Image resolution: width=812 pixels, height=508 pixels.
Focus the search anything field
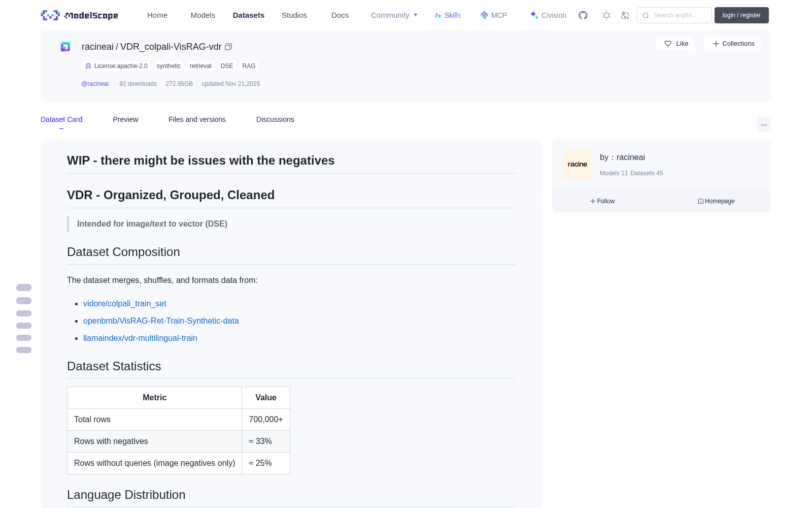(x=674, y=15)
